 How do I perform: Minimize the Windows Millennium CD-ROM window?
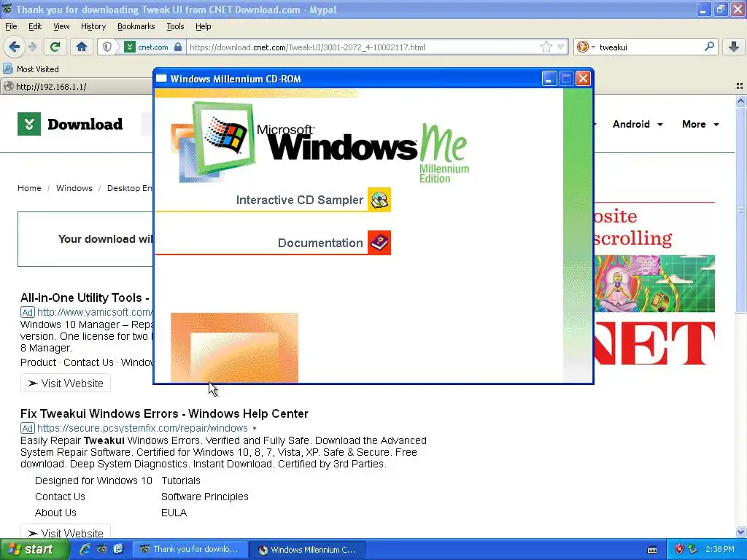(549, 79)
